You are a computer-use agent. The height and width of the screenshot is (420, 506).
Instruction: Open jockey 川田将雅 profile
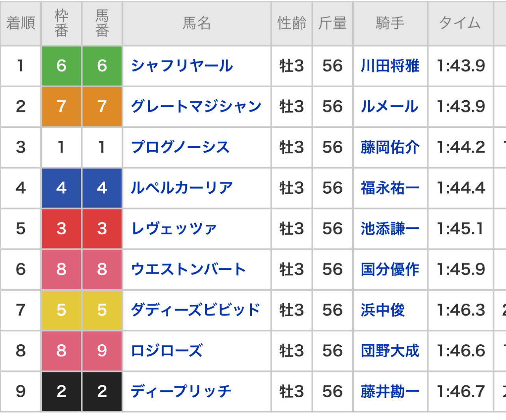[x=390, y=66]
